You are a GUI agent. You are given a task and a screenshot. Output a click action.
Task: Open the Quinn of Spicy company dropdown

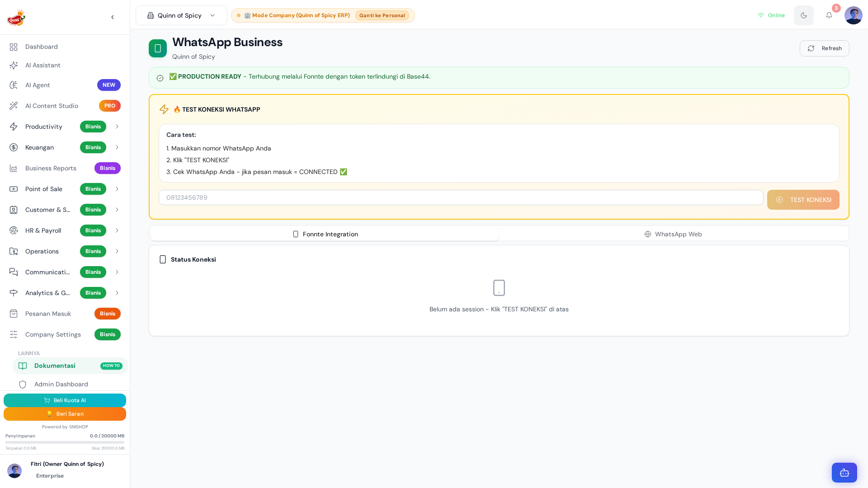pos(181,15)
